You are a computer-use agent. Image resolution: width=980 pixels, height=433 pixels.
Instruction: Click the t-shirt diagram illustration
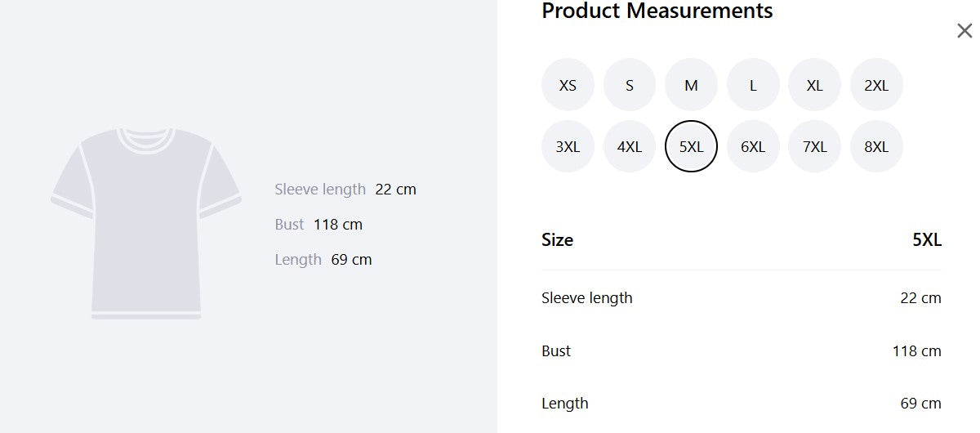click(x=146, y=222)
